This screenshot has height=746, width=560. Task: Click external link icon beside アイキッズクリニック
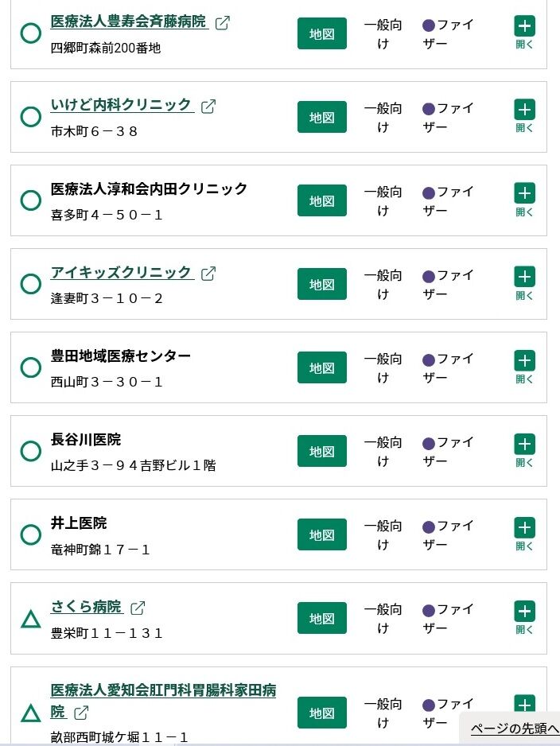(208, 273)
